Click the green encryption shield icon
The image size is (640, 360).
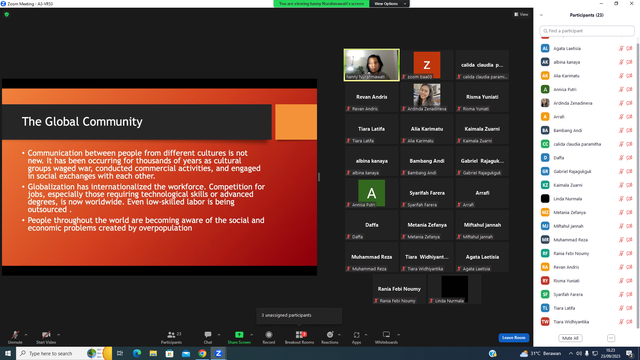tap(7, 14)
